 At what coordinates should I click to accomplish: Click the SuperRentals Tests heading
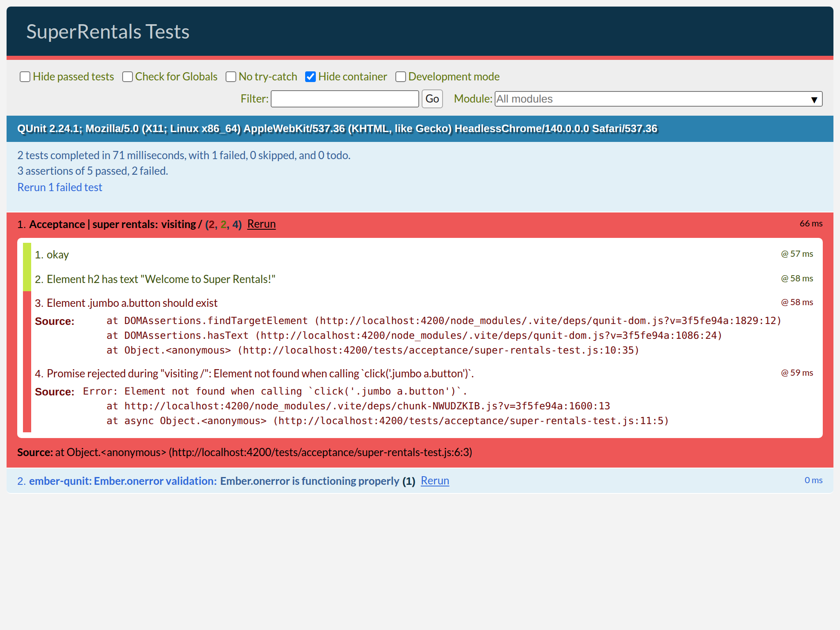coord(108,31)
